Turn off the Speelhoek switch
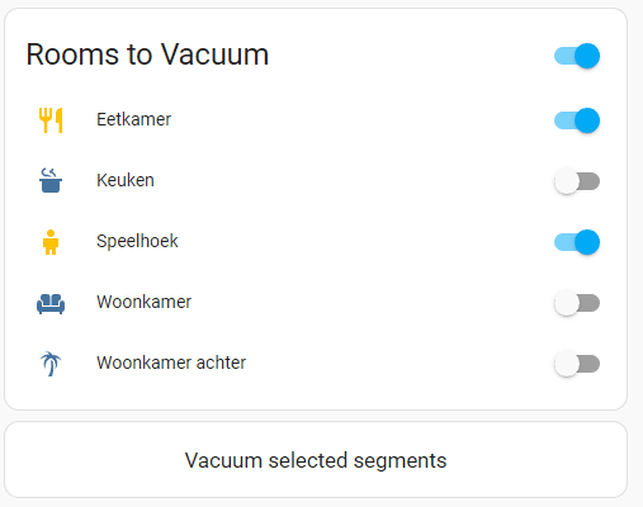This screenshot has width=643, height=507. (577, 242)
